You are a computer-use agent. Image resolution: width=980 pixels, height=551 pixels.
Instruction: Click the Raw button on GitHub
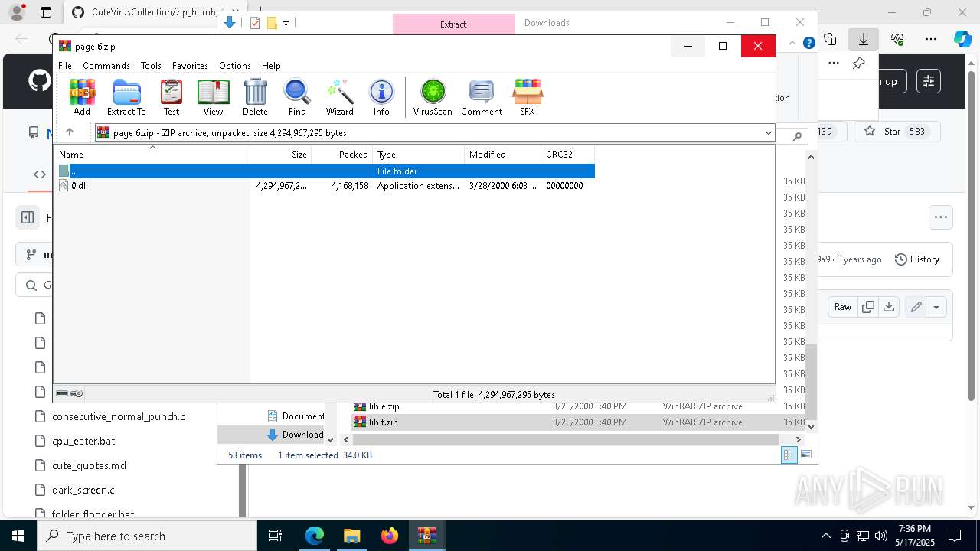[x=843, y=307]
